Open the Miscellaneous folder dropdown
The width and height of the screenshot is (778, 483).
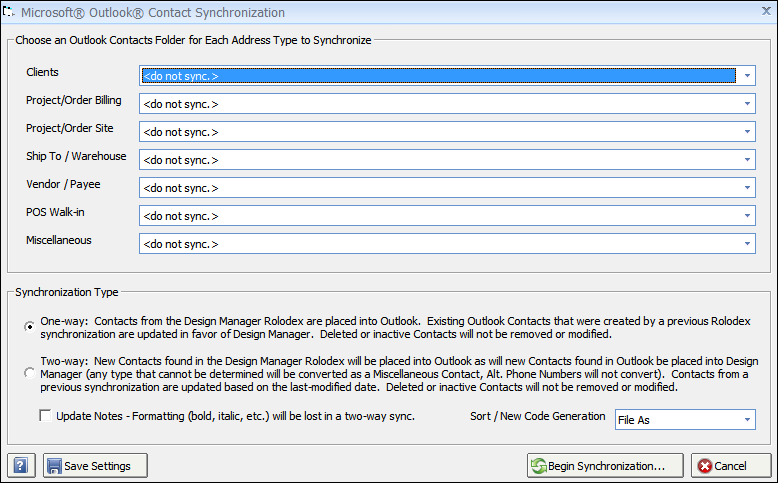click(x=447, y=244)
